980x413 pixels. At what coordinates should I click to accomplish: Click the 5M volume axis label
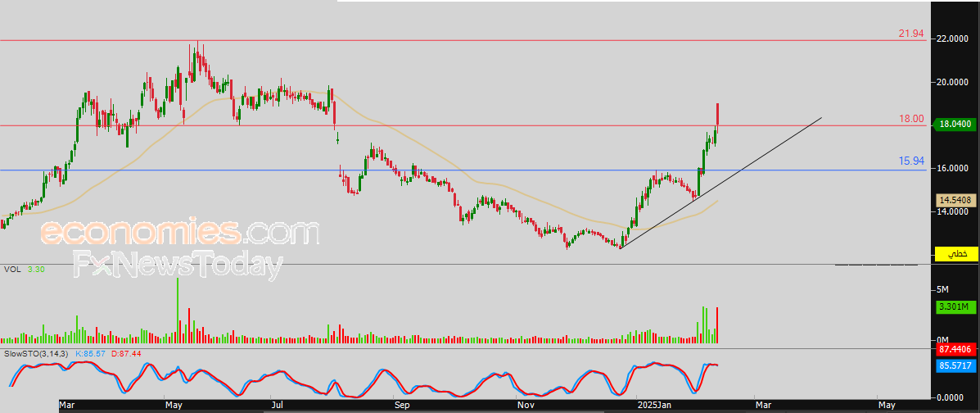(x=943, y=290)
